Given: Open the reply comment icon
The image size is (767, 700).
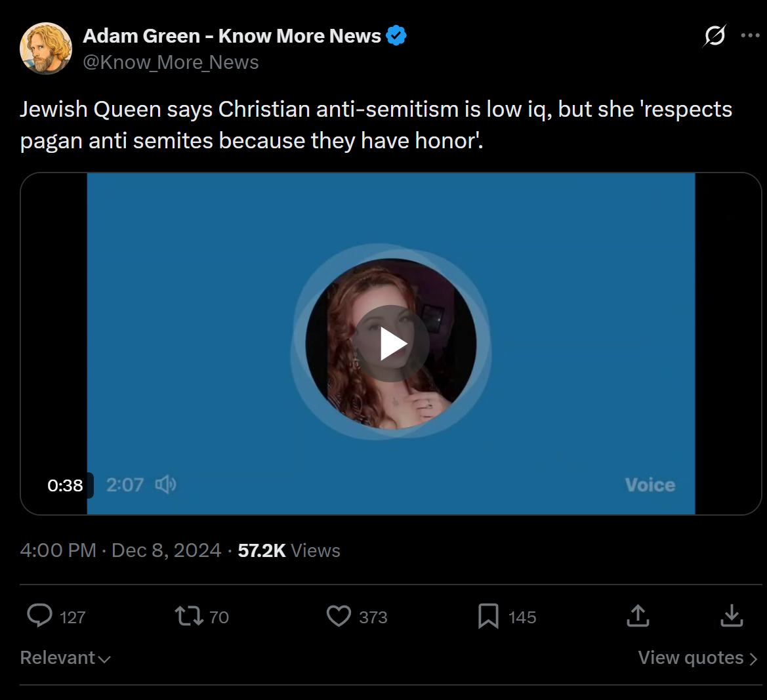Looking at the screenshot, I should (39, 616).
